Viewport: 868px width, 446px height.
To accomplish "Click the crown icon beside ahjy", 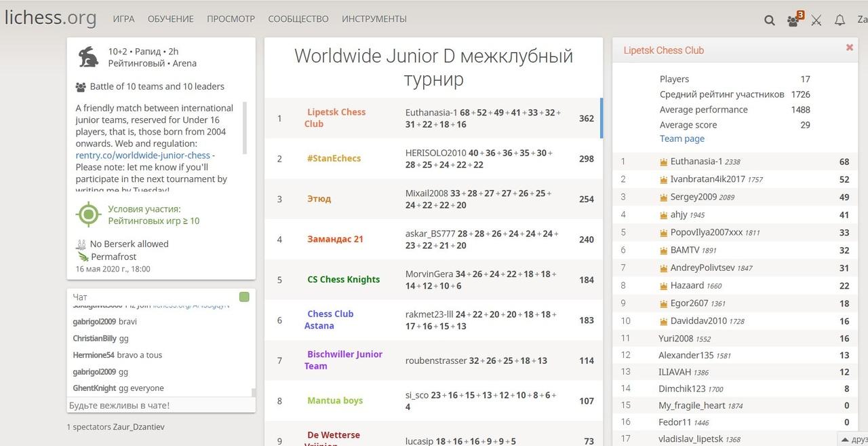I will [x=664, y=215].
